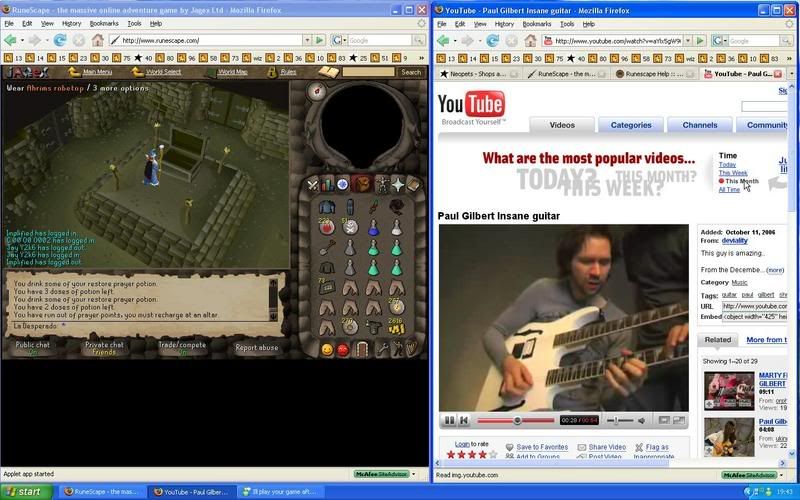800x500 pixels.
Task: Open uploader deviality's profile link
Action: coord(734,240)
